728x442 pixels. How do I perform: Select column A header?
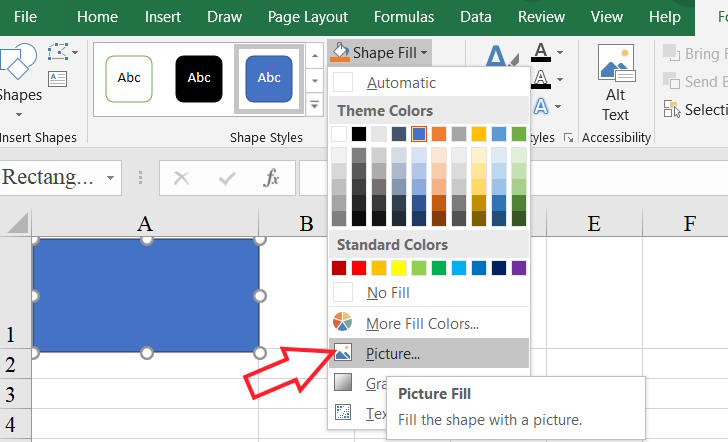146,224
